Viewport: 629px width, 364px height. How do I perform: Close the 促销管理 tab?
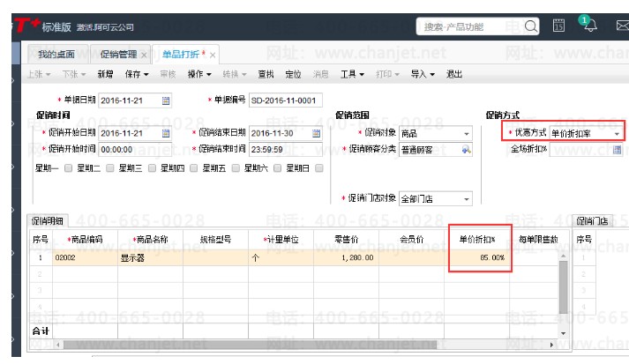[x=144, y=55]
